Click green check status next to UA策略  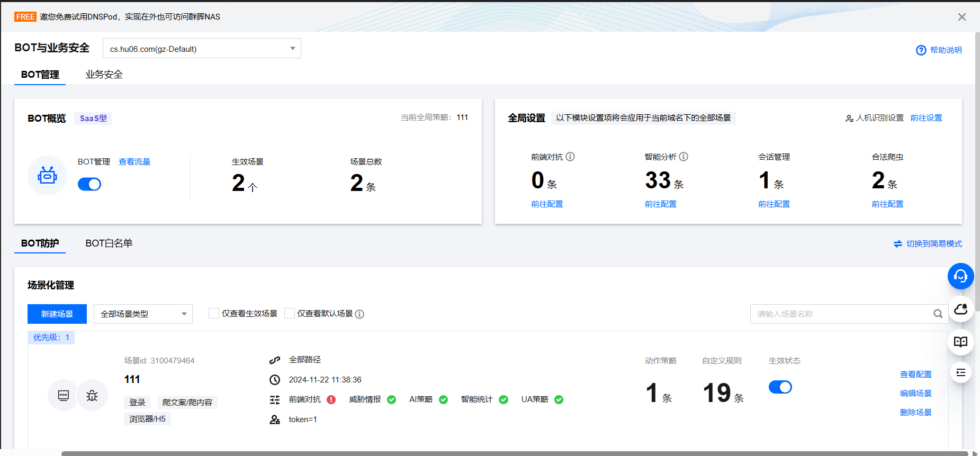coord(559,400)
